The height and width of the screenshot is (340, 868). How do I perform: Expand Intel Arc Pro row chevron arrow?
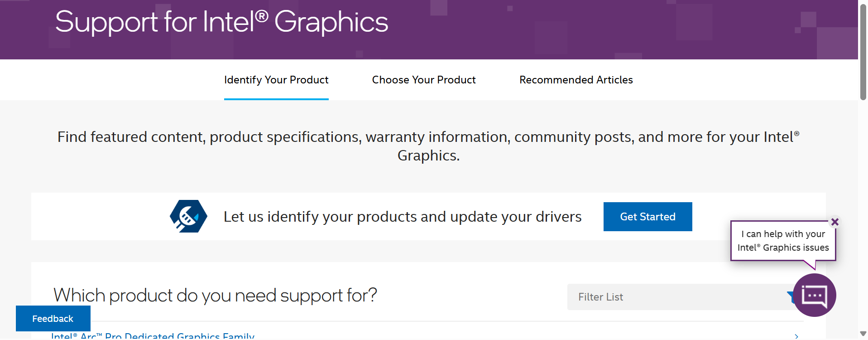[796, 336]
